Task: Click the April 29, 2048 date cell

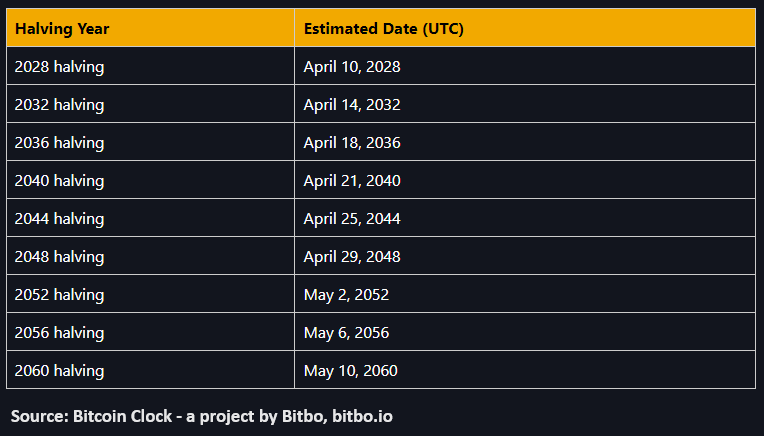Action: (352, 257)
